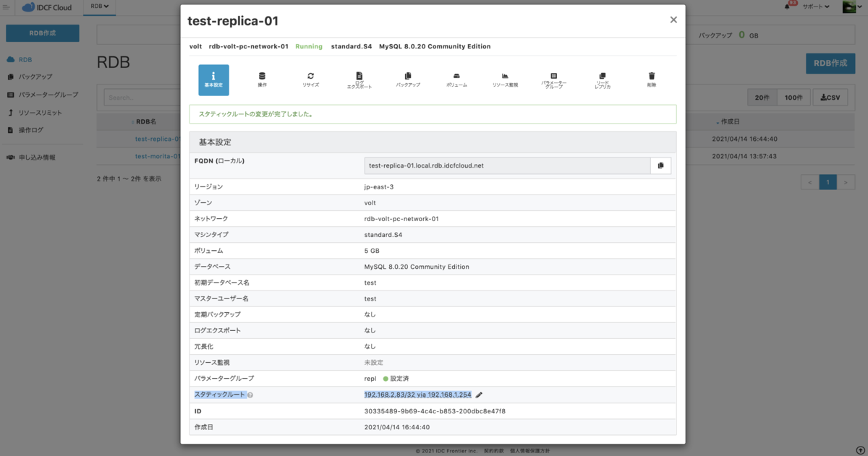Click the バックアップ (backup) icon for test-replica-01
Screen dimensions: 868x456
(408, 78)
